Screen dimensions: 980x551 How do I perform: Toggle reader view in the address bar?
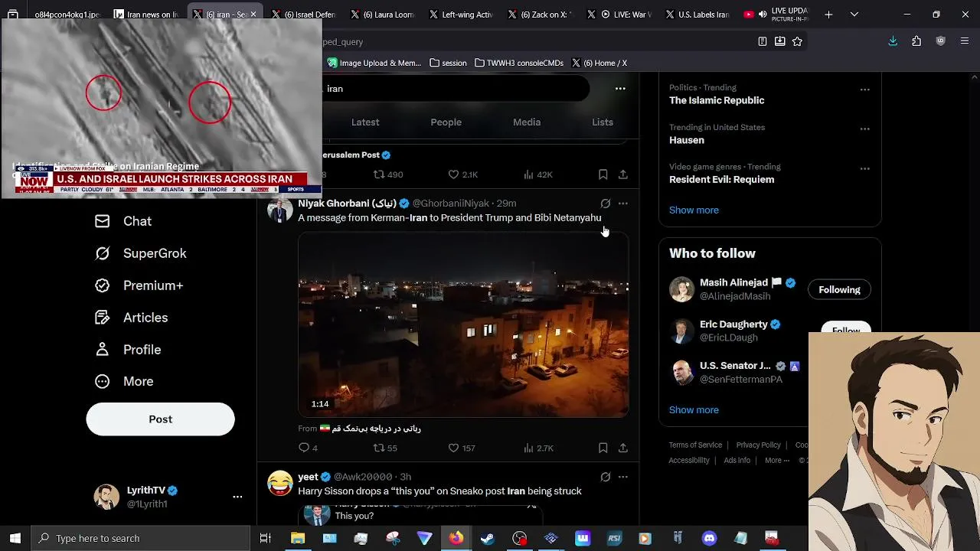[x=762, y=41]
